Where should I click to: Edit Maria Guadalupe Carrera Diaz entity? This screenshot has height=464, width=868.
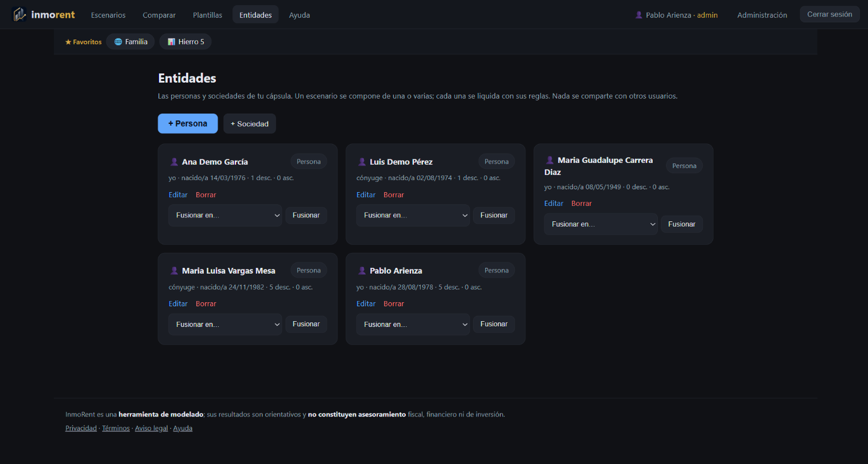[553, 204]
